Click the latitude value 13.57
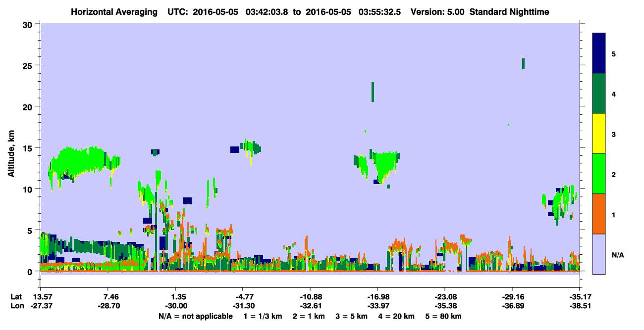Screen dimensions: 644x330 [40, 297]
